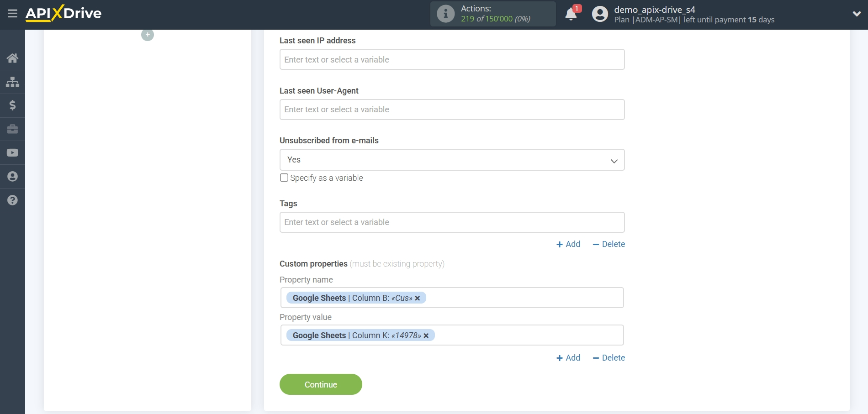Remove the Column K «14978» property value chip
Screen dimensions: 868x414
tap(426, 335)
